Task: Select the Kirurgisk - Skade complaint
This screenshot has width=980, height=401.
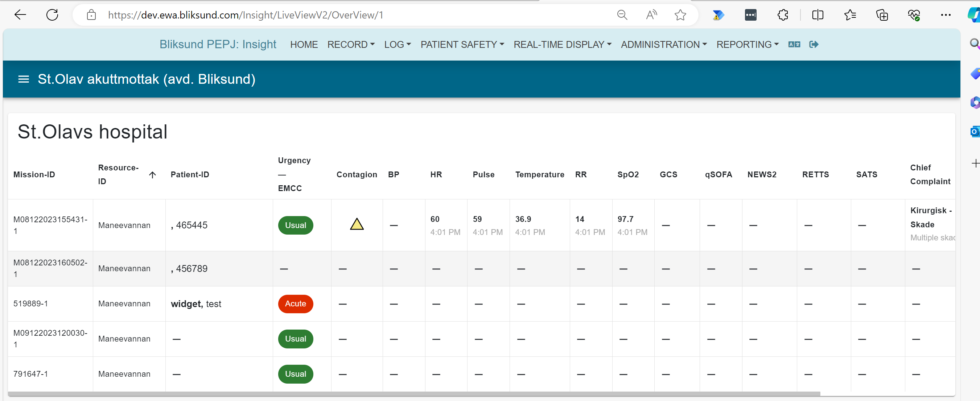Action: [x=931, y=217]
